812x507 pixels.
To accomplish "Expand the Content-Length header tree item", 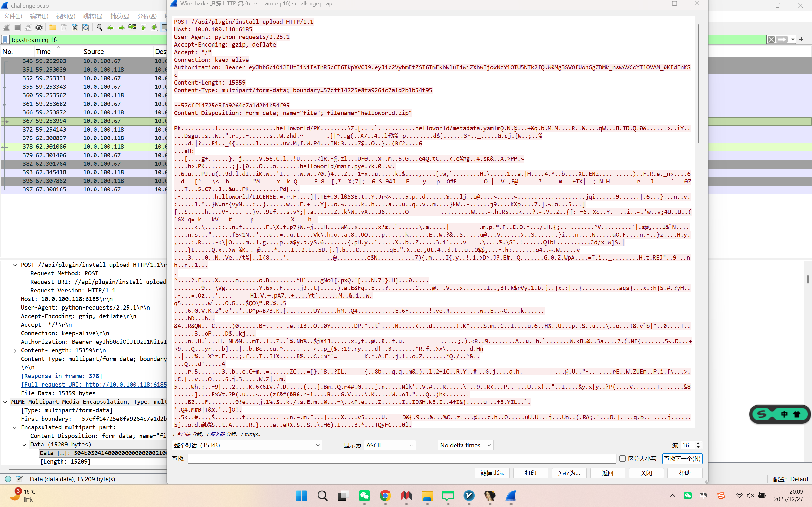I will tap(15, 350).
